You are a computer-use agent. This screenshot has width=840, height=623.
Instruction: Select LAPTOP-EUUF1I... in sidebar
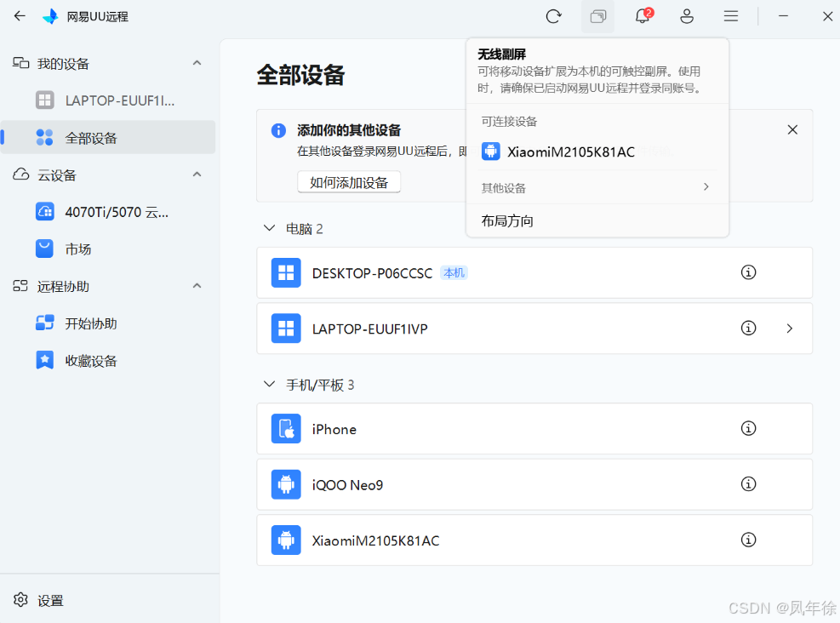(108, 100)
